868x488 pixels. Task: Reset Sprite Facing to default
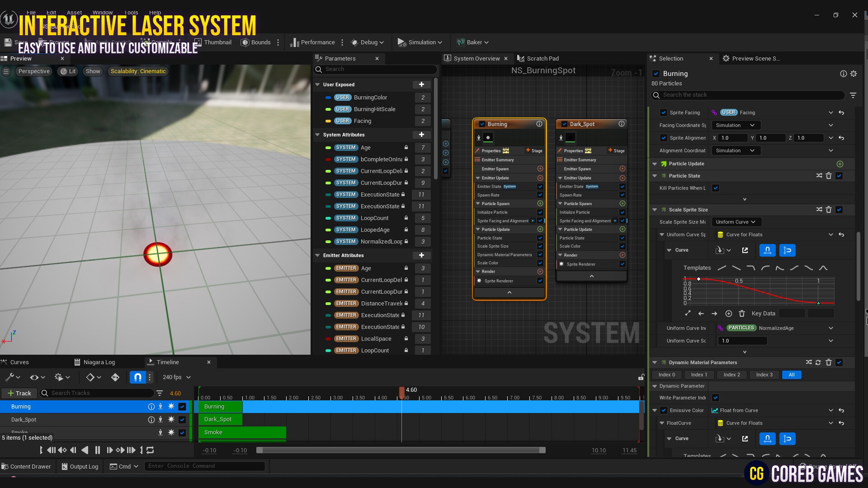click(x=841, y=113)
